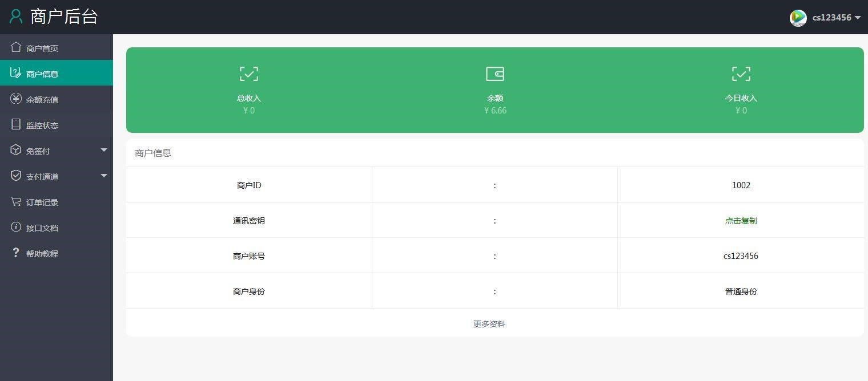The image size is (868, 381).
Task: Click the 商户身份 cell label
Action: tap(249, 291)
